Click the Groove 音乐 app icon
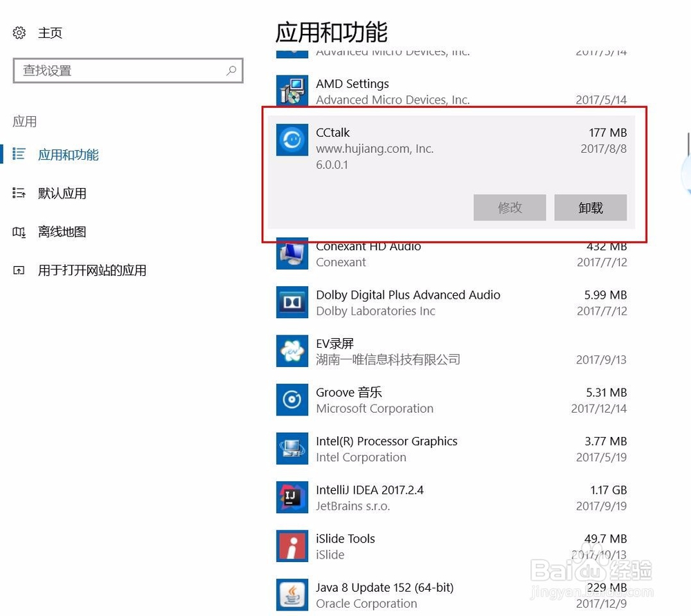The width and height of the screenshot is (691, 616). [x=292, y=400]
